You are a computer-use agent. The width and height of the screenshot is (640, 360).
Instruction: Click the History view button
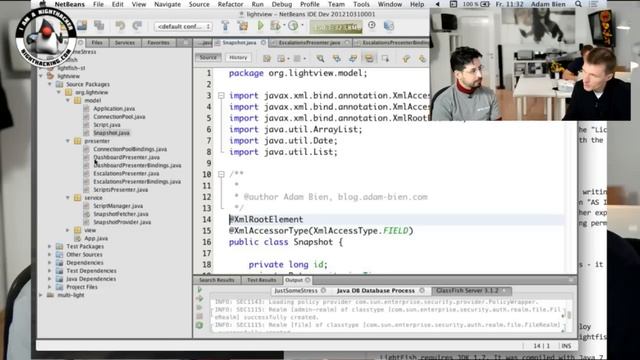tap(238, 58)
